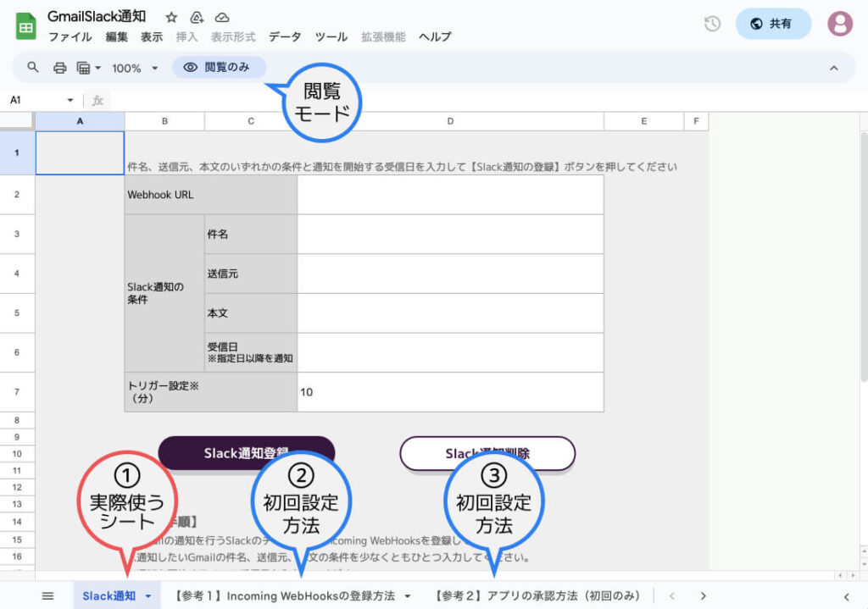
Task: Select column A header
Action: pos(81,121)
